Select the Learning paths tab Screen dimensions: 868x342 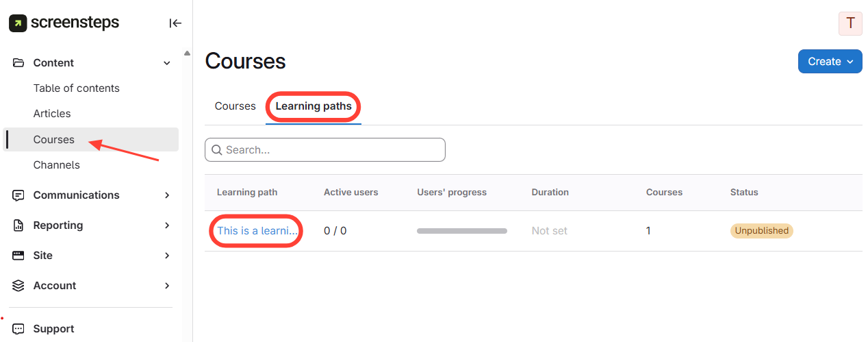tap(314, 106)
